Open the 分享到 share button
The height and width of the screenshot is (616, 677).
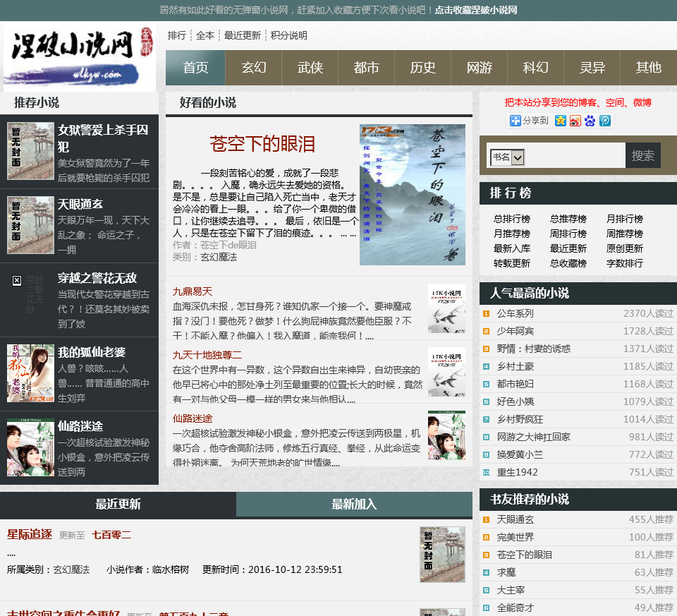530,121
